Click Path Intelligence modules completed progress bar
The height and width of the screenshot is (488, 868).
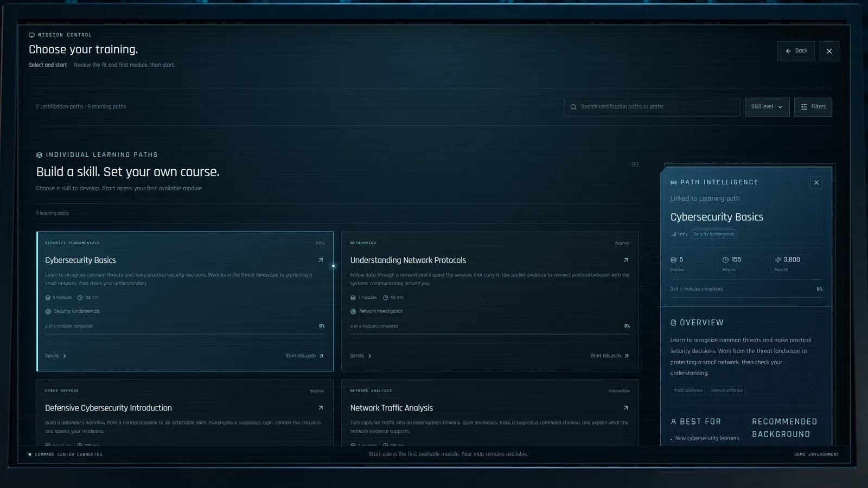746,297
